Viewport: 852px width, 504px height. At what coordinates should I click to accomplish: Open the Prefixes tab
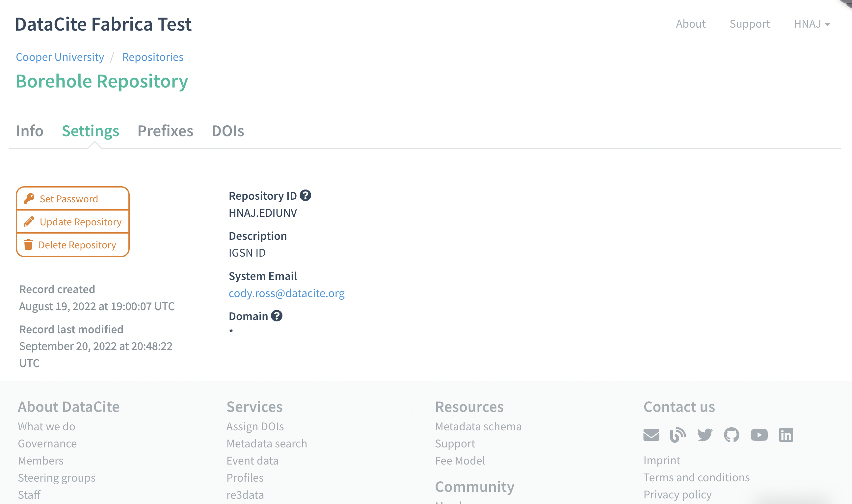165,131
